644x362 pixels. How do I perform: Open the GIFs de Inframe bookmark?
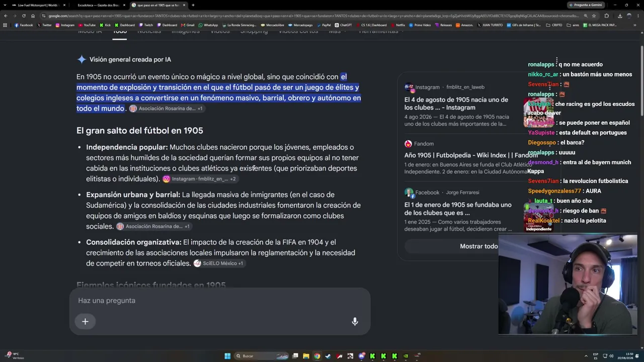click(524, 25)
